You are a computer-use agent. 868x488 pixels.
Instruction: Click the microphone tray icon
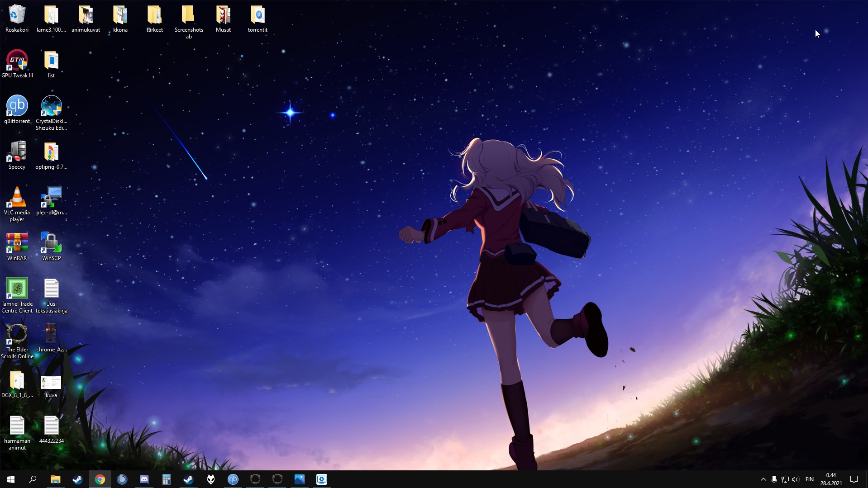click(774, 479)
